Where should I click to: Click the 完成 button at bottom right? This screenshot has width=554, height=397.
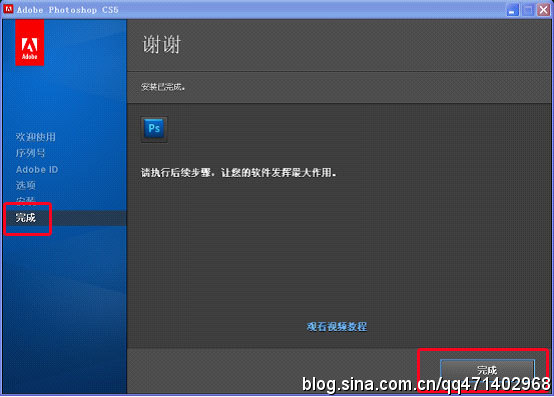pyautogui.click(x=488, y=370)
